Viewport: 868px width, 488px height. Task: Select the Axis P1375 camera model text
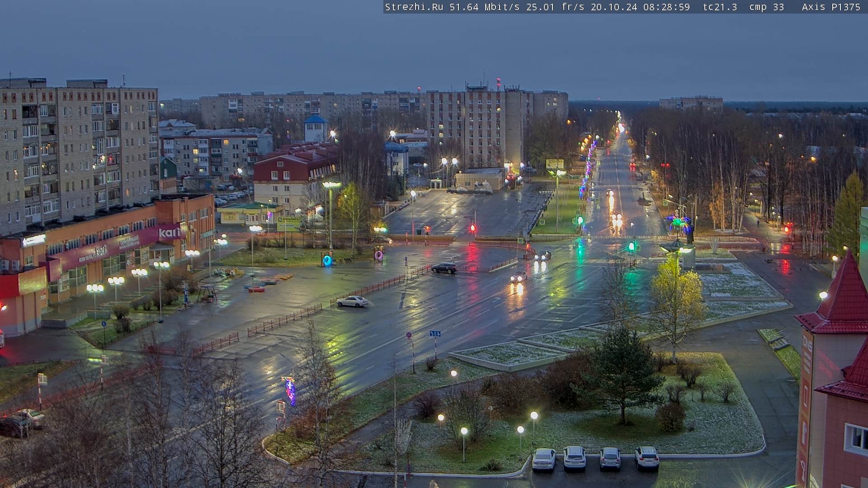(831, 7)
